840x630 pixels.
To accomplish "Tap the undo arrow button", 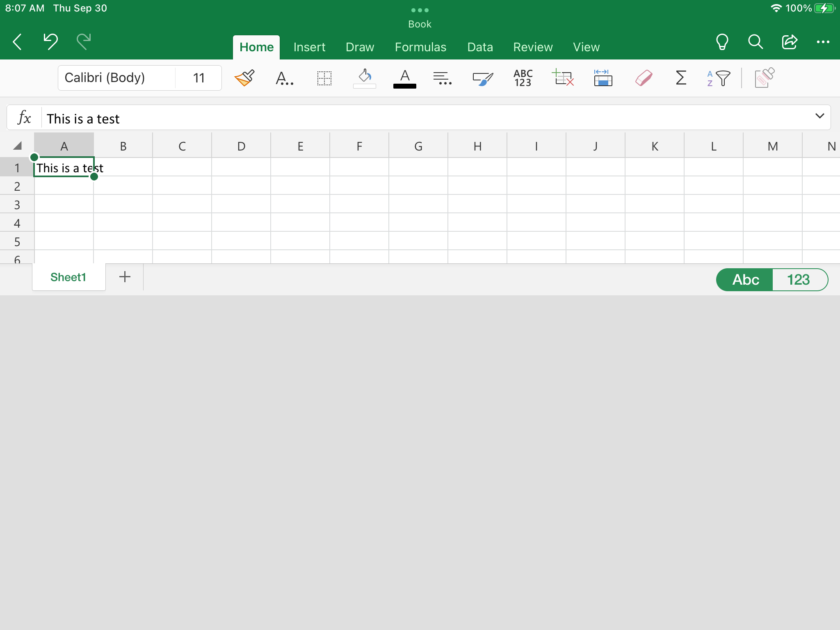I will pos(50,41).
